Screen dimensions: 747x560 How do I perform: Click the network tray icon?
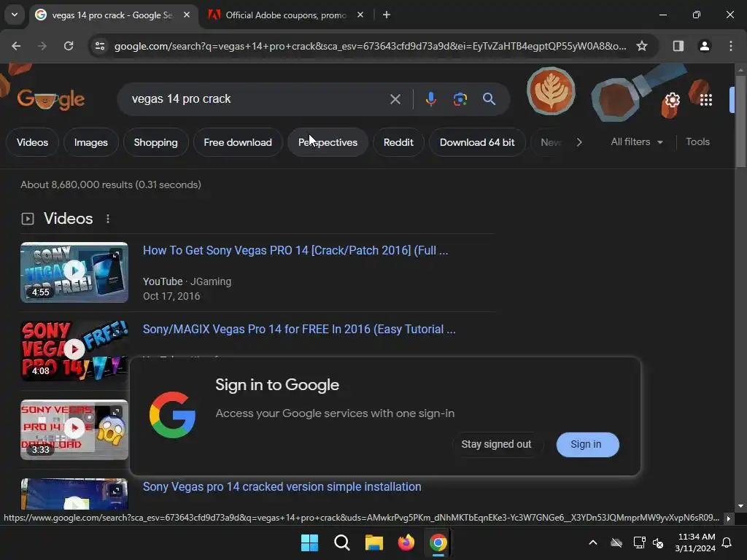639,542
